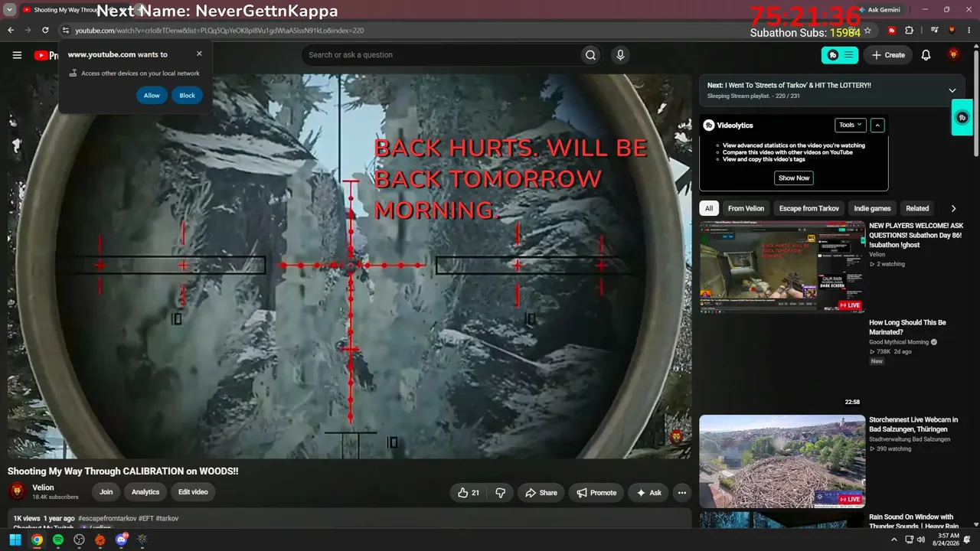Screen dimensions: 980x551
Task: Reload the page with the refresh icon
Action: (x=45, y=31)
